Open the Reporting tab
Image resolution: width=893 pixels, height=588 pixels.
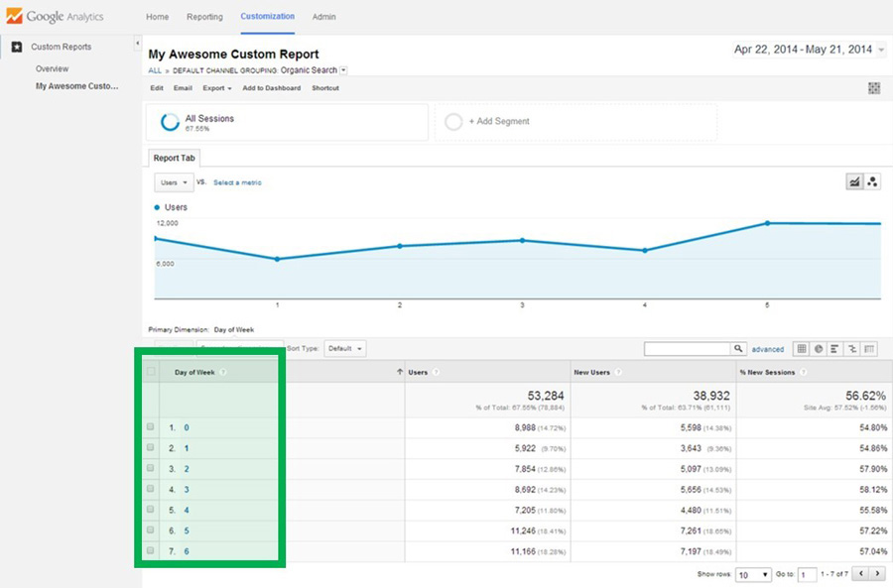pos(203,17)
